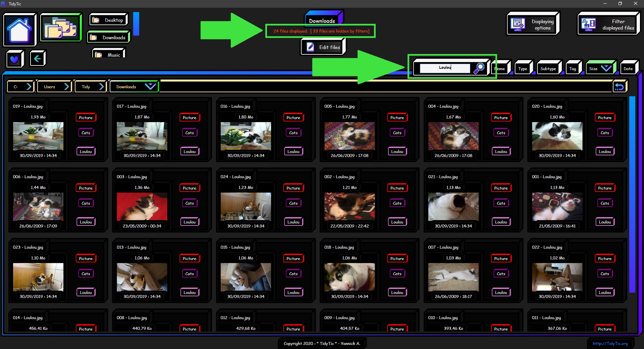
Task: Open the Downloads folder shortcut
Action: pyautogui.click(x=108, y=38)
